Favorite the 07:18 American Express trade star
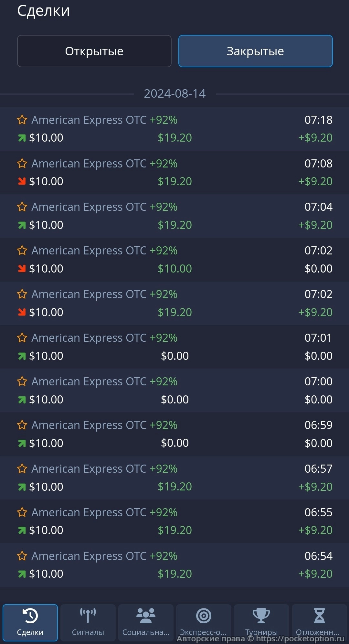The height and width of the screenshot is (644, 349). click(x=22, y=120)
